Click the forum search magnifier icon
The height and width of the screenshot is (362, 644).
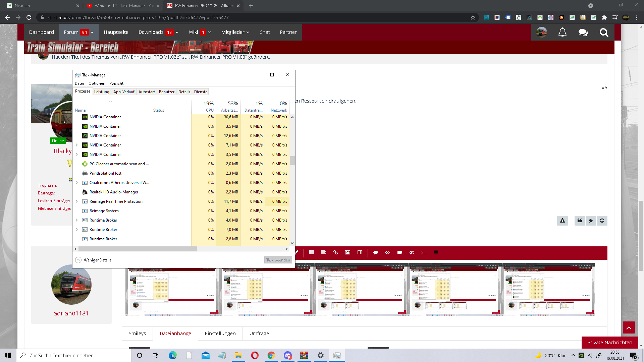(x=604, y=32)
